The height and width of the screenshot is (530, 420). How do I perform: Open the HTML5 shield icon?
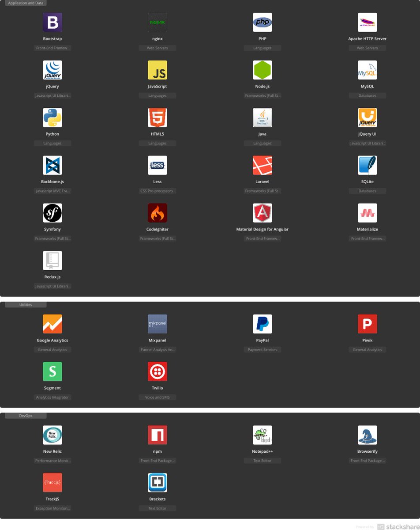coord(157,117)
